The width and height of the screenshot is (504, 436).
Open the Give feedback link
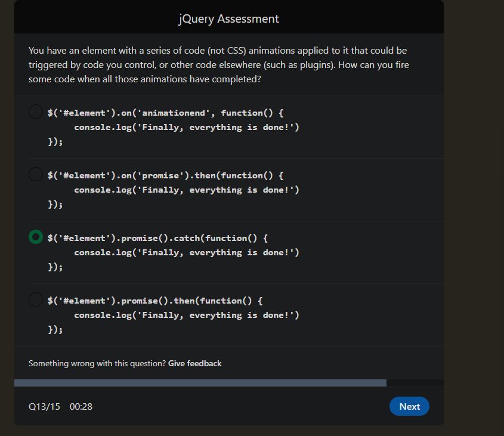(x=194, y=363)
